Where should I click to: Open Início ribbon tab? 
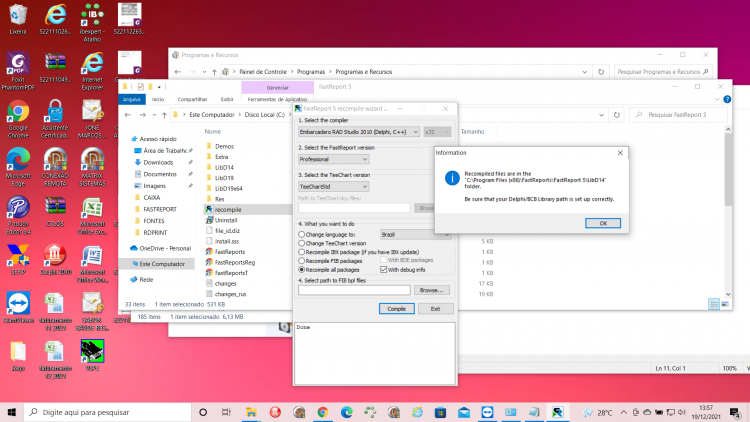point(158,99)
